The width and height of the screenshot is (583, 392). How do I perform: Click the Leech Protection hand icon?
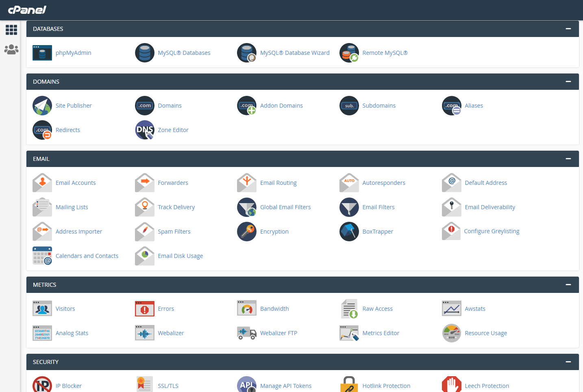[452, 384]
